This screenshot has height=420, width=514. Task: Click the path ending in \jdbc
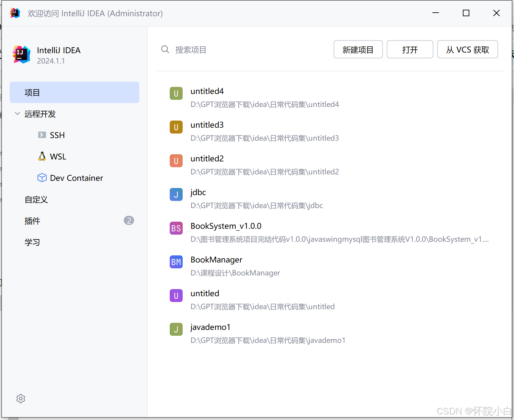[257, 205]
